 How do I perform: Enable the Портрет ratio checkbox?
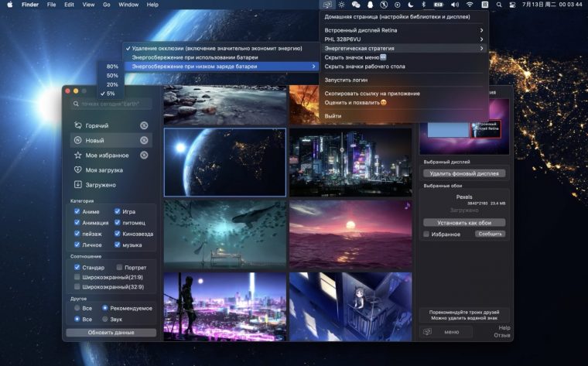click(x=120, y=268)
